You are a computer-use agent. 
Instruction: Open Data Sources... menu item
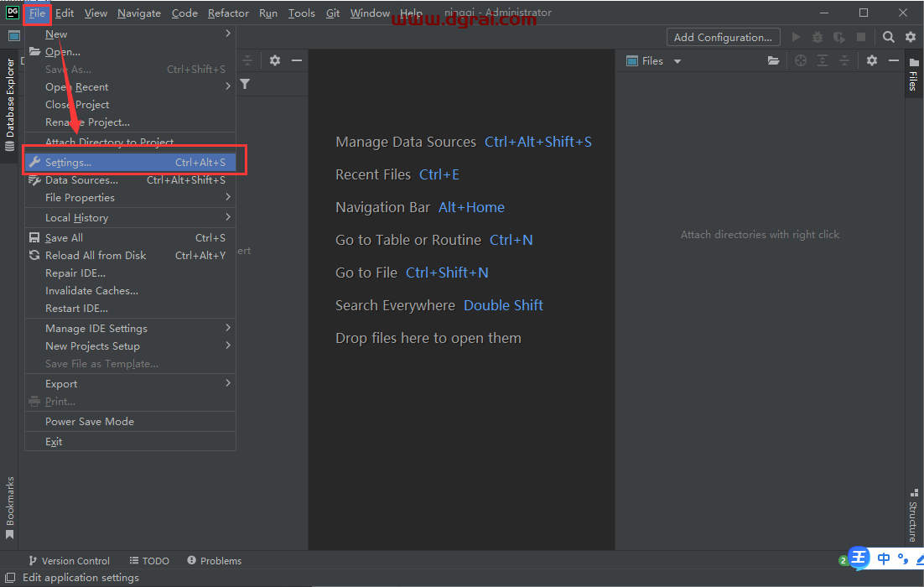pos(130,179)
